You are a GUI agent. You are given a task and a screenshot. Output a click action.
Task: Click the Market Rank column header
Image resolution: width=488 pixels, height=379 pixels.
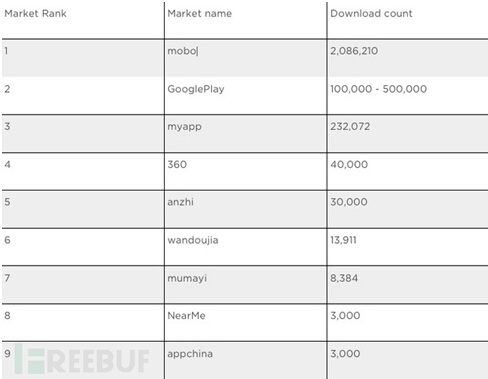point(35,14)
